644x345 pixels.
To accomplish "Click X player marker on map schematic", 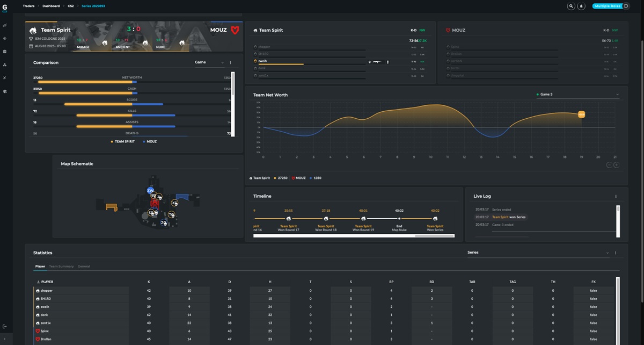I will 174,203.
